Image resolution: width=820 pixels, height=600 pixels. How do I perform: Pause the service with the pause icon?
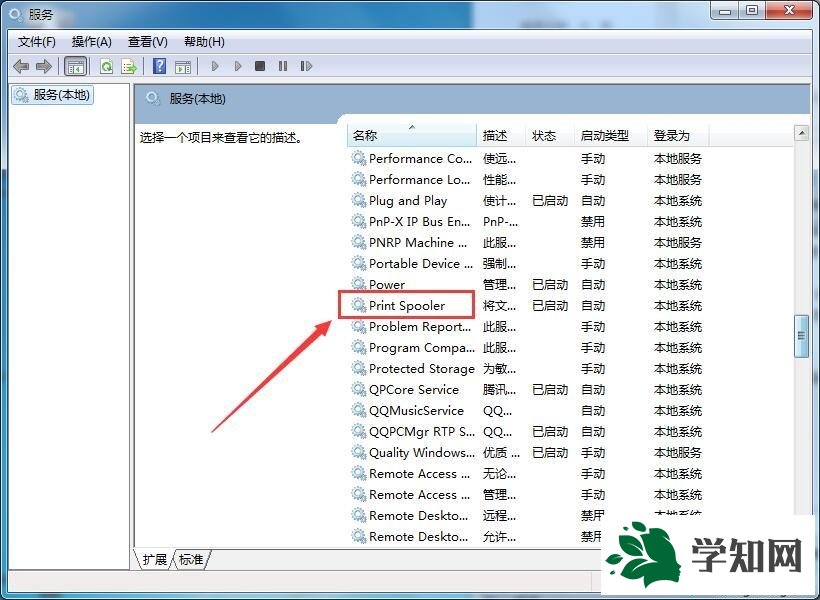[x=283, y=66]
